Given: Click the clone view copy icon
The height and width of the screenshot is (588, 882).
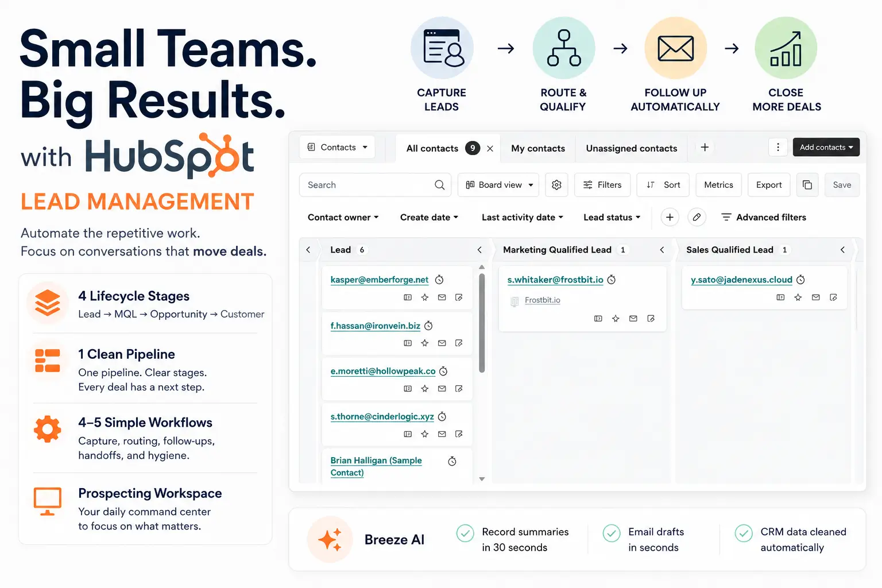Looking at the screenshot, I should [807, 185].
